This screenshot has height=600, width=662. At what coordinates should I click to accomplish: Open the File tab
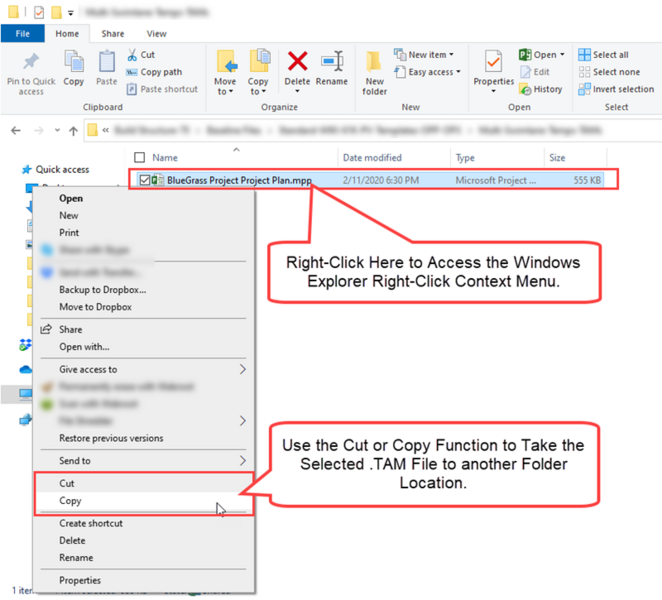(23, 34)
